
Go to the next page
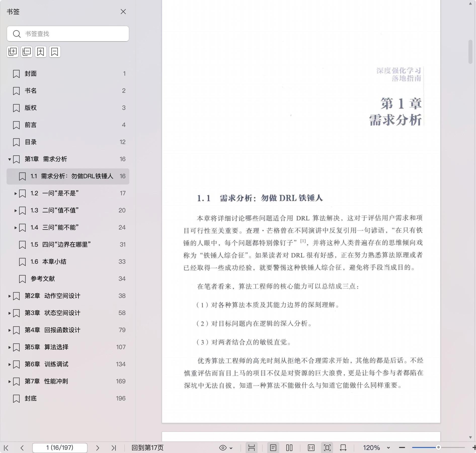click(98, 448)
